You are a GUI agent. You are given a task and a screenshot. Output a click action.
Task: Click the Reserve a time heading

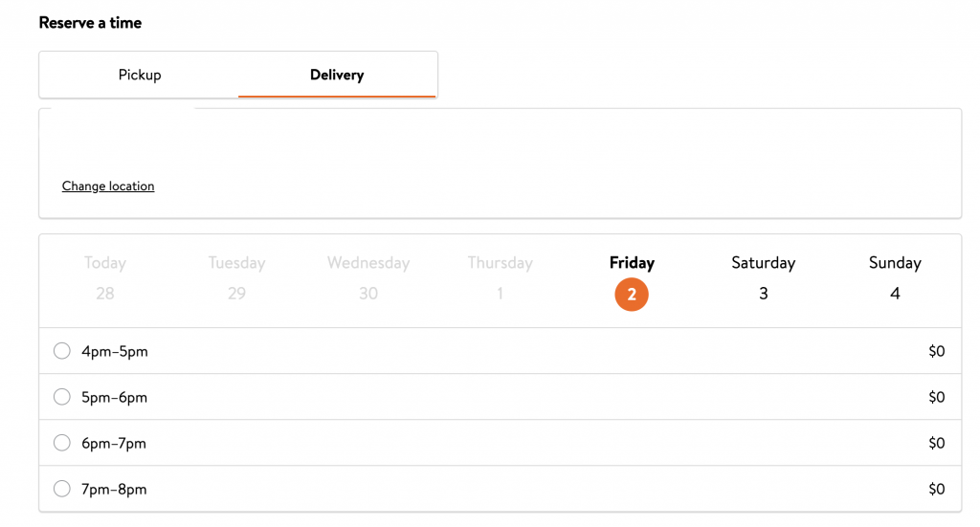[90, 23]
